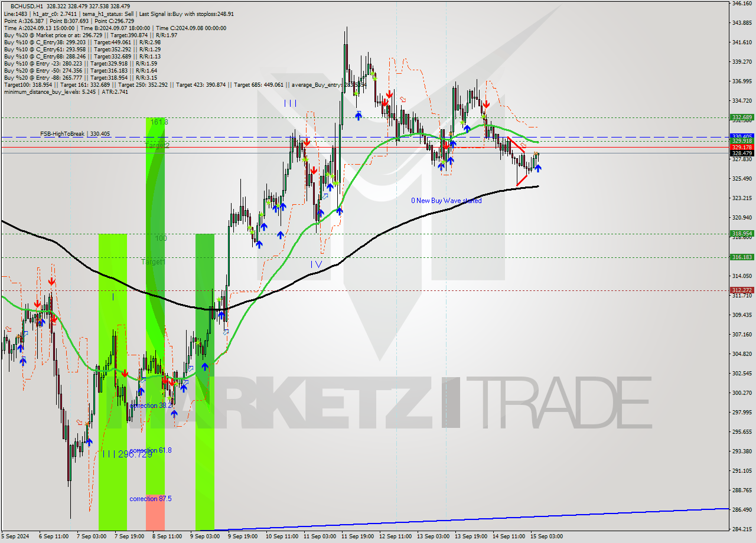Click the '0 New Buy Wave started' annotation
The height and width of the screenshot is (543, 756).
tap(447, 201)
